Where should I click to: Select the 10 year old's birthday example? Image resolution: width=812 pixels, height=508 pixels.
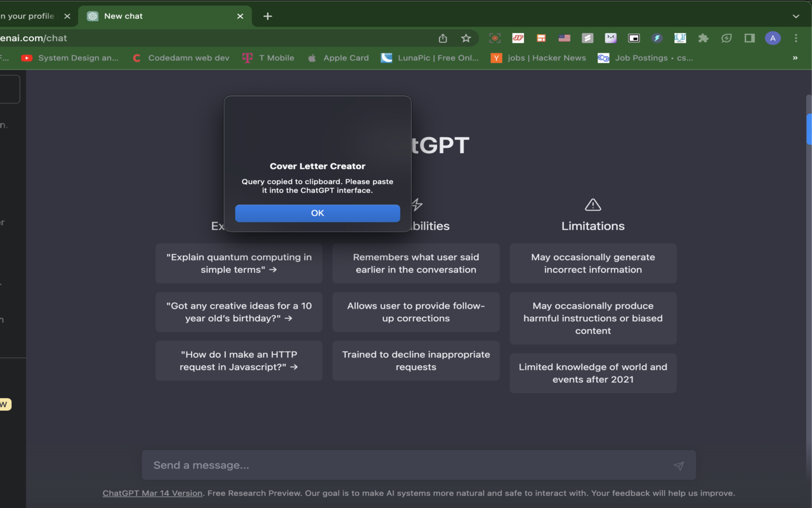[239, 312]
